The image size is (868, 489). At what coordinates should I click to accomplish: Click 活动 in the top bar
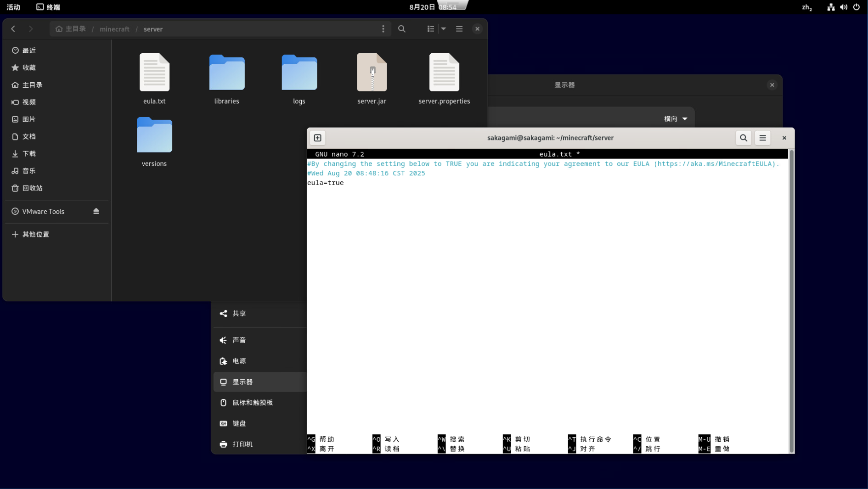(x=13, y=7)
